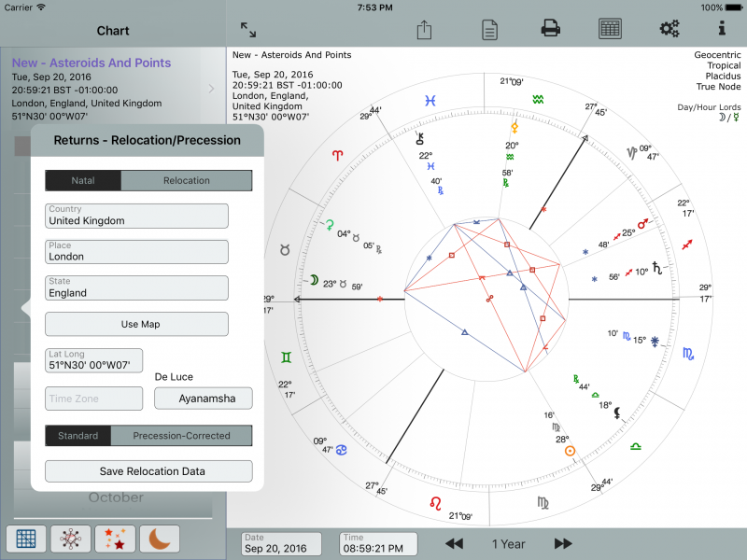Tap the Place field containing London
Image resolution: width=747 pixels, height=560 pixels.
pos(137,252)
